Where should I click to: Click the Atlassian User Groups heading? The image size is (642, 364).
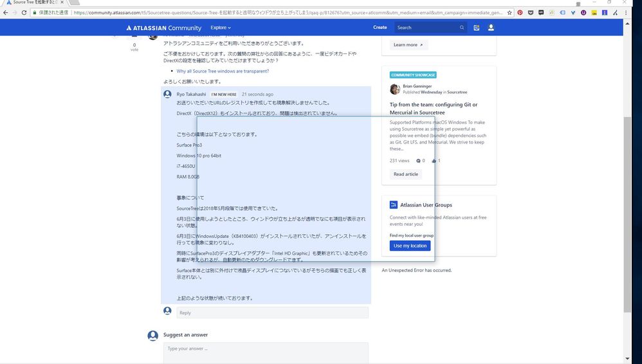tap(426, 205)
